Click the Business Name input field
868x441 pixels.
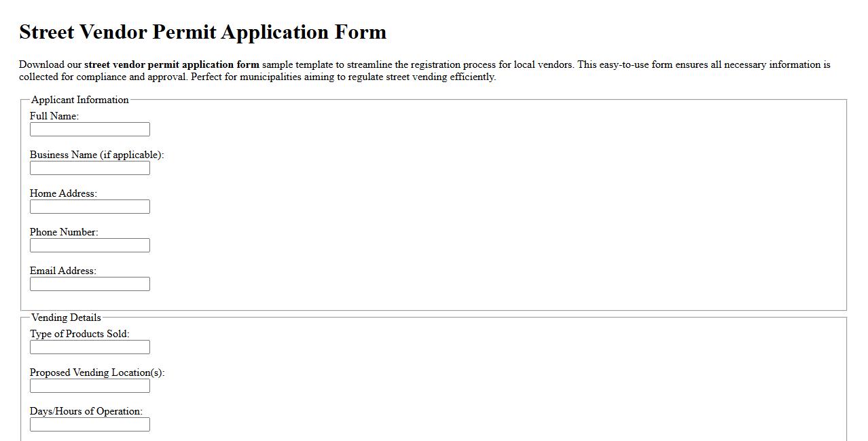89,168
